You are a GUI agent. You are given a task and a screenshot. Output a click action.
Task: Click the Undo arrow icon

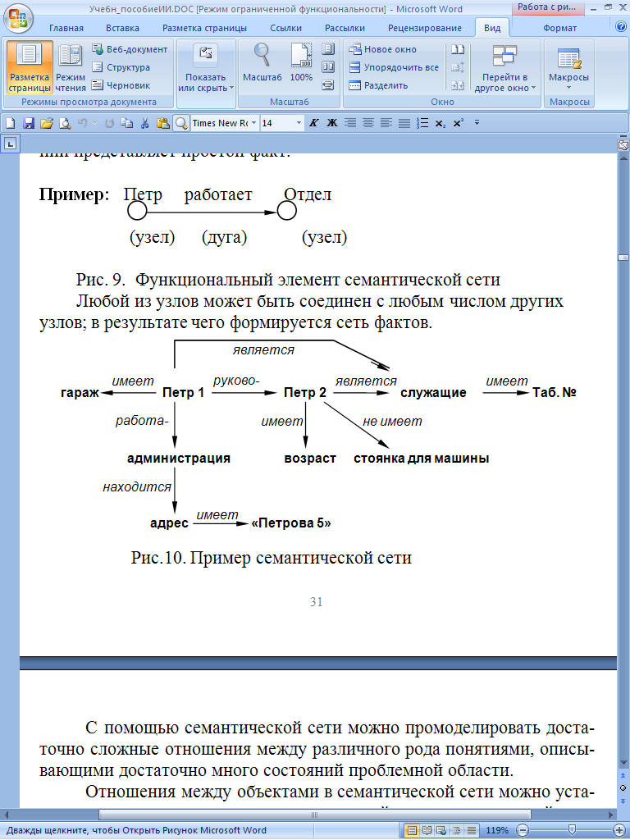[x=83, y=123]
